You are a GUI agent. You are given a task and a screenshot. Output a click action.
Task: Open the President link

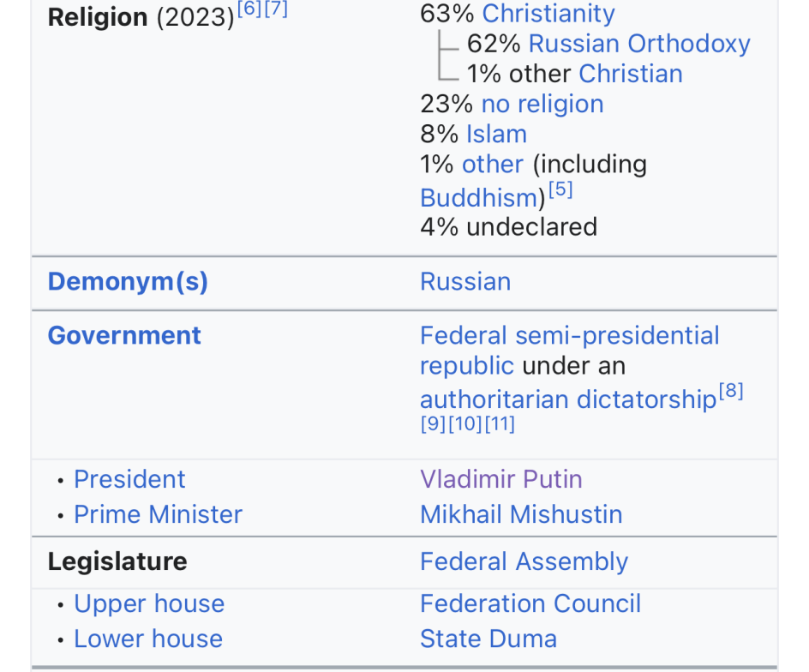129,479
